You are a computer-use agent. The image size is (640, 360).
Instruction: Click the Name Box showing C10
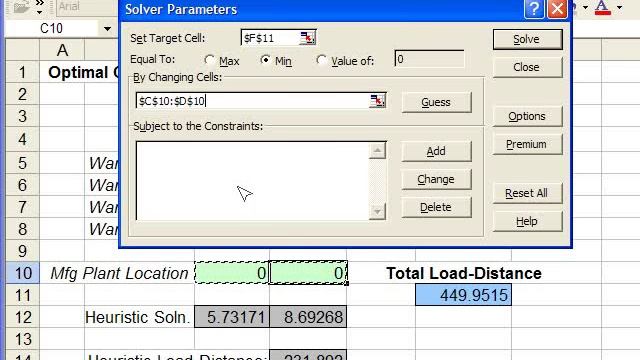52,29
